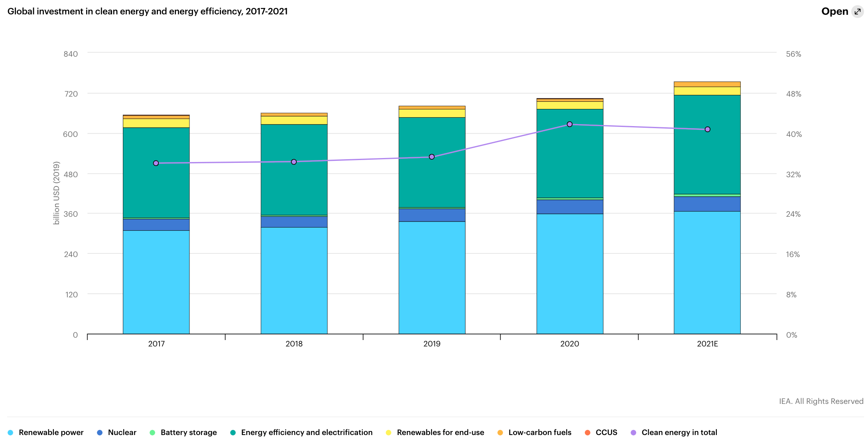
Task: Click the 40% right-axis value
Action: pos(794,134)
